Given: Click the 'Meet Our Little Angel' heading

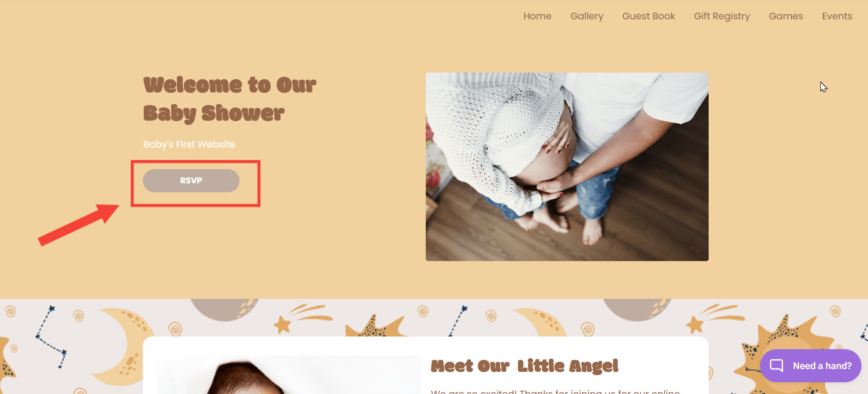Looking at the screenshot, I should pyautogui.click(x=524, y=366).
